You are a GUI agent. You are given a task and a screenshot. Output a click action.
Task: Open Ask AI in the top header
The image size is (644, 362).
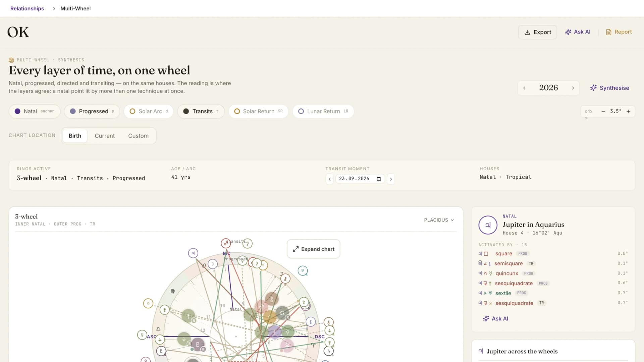578,32
